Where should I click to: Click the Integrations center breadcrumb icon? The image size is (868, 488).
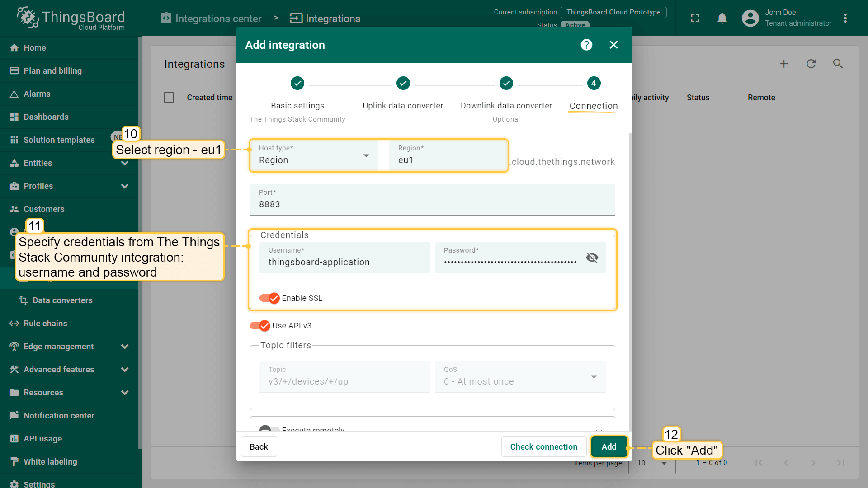tap(166, 18)
